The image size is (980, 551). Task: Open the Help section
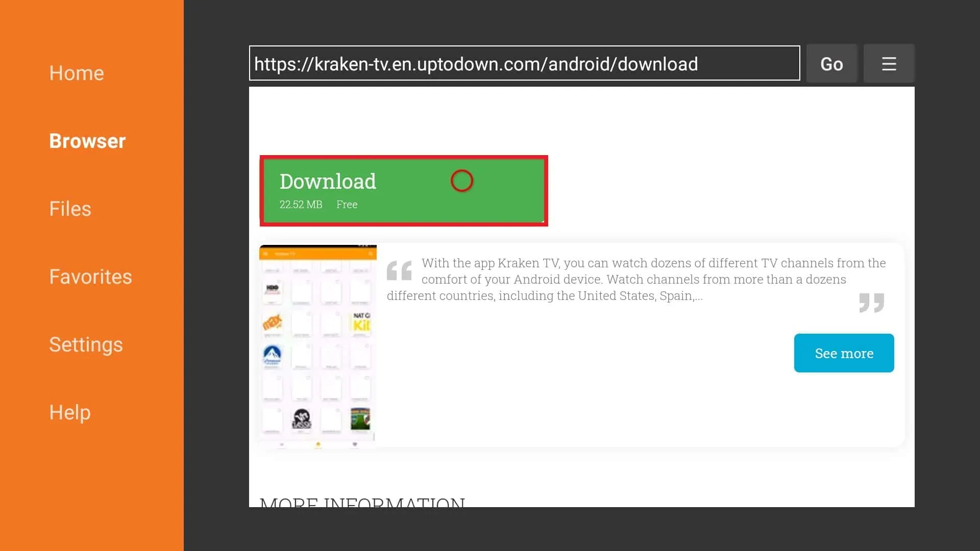pyautogui.click(x=70, y=412)
